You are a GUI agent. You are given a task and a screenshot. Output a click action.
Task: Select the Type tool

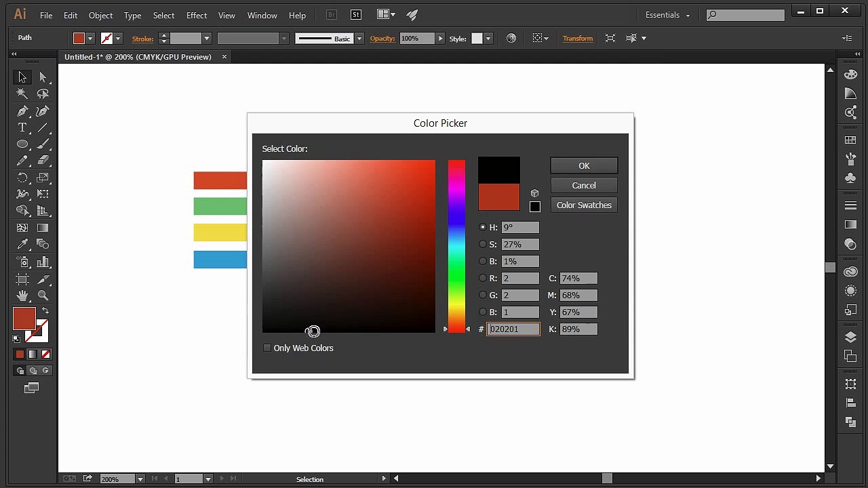coord(22,127)
